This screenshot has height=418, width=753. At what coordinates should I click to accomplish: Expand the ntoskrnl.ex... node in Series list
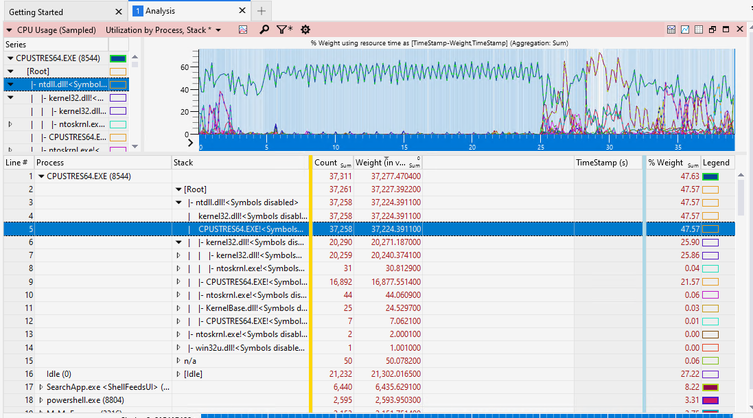[x=10, y=124]
